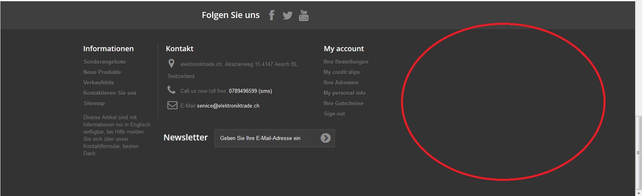Click the map pin address icon
Image resolution: width=644 pixels, height=196 pixels.
(171, 64)
